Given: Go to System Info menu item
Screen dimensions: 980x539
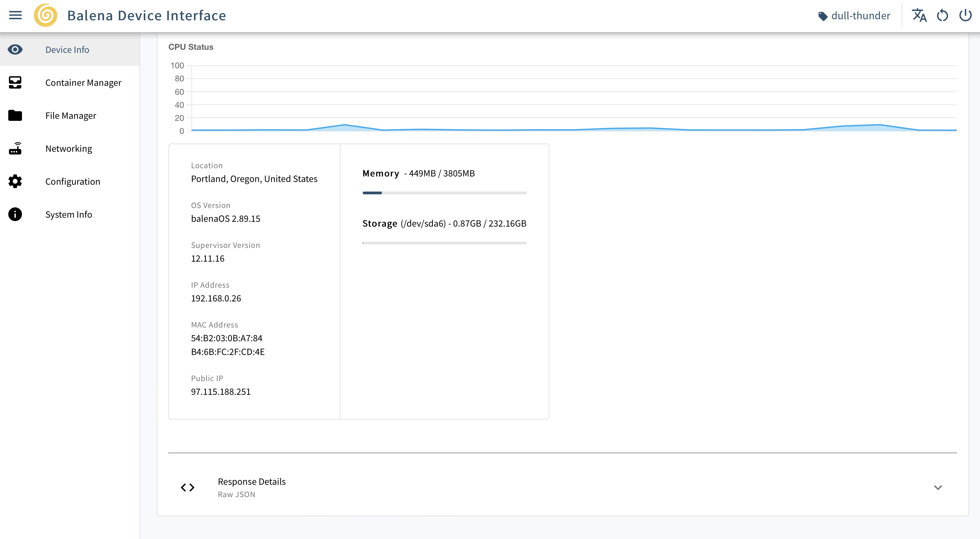Looking at the screenshot, I should point(68,214).
